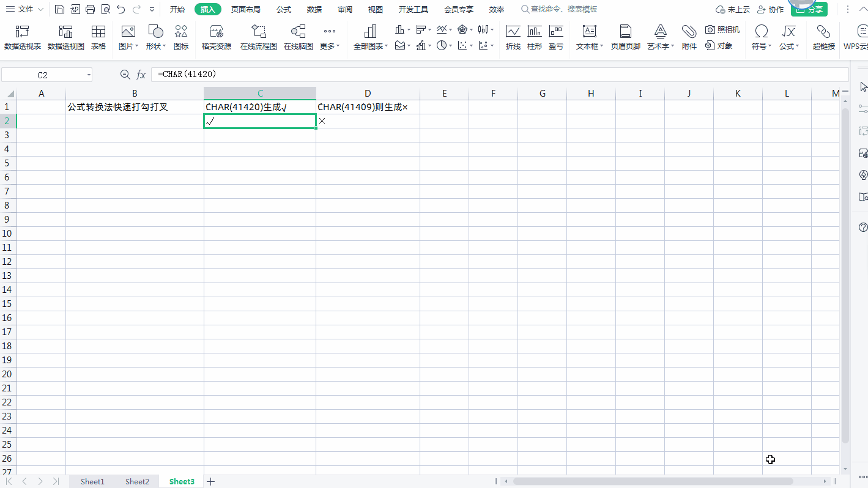Select cell D1 CHAR(41409)则生成×
The height and width of the screenshot is (488, 868).
pos(368,107)
